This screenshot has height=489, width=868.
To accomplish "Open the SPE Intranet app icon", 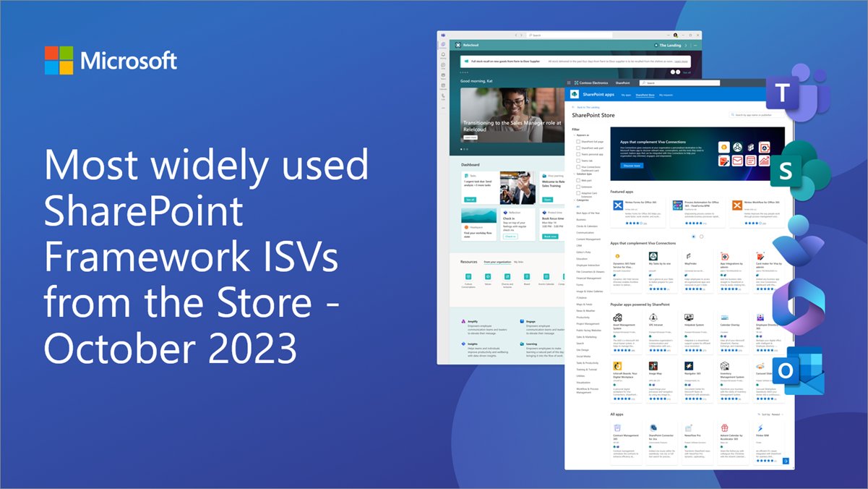I will coord(653,316).
